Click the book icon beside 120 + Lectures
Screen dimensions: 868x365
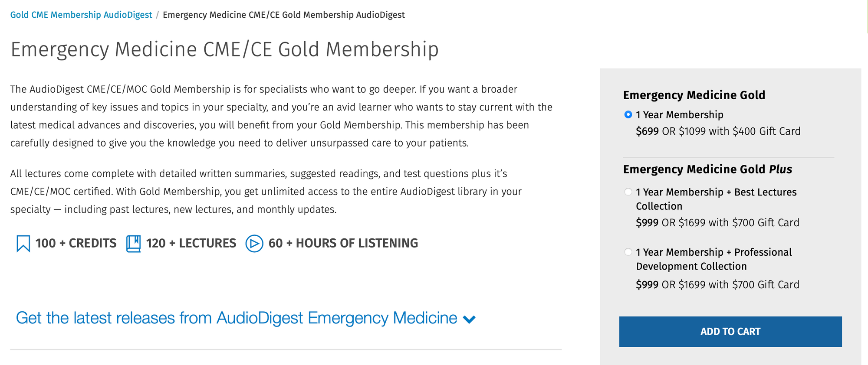[x=133, y=244]
